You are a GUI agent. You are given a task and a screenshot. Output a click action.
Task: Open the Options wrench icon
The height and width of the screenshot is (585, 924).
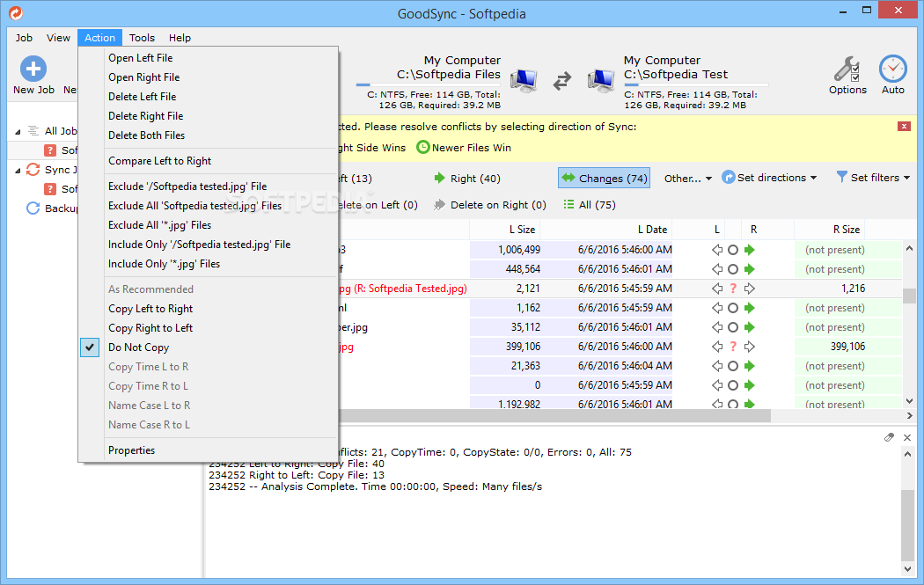click(847, 69)
